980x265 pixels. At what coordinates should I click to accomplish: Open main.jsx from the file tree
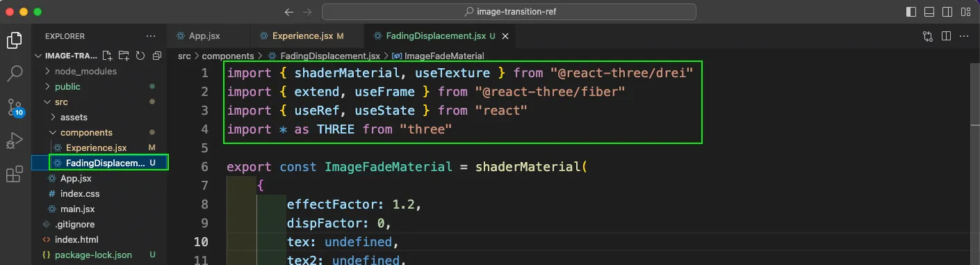[x=77, y=209]
